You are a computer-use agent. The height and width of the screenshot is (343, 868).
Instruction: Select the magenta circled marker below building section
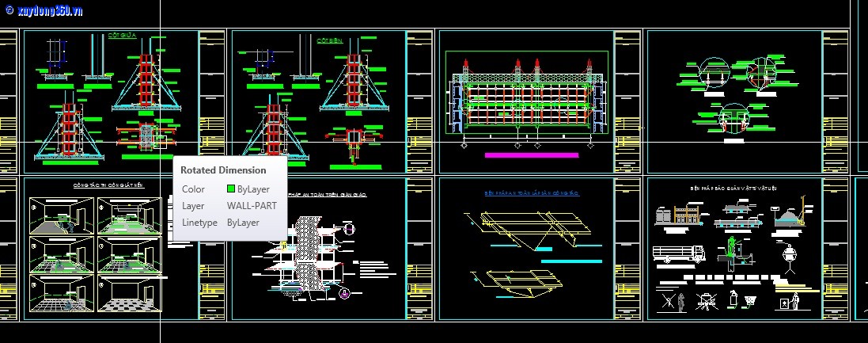click(344, 295)
